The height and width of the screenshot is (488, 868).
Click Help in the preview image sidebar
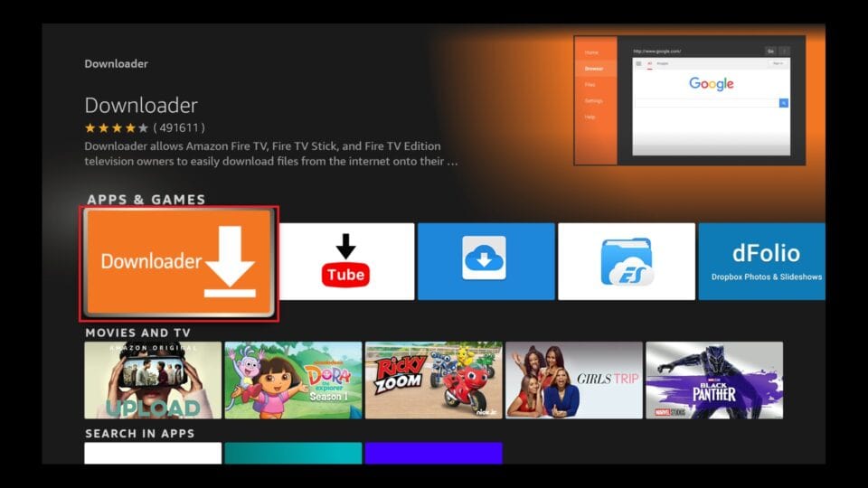(590, 117)
